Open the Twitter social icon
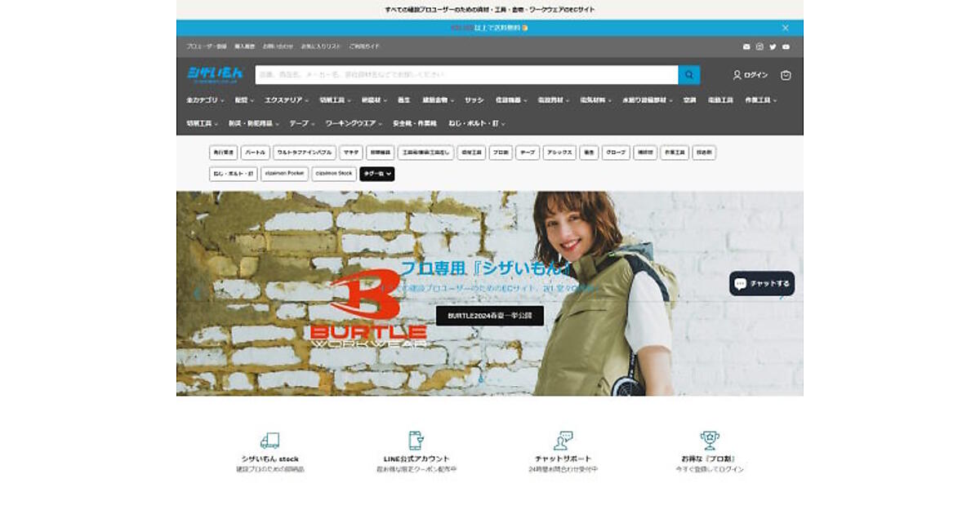Screen dimensions: 980x514 (773, 47)
